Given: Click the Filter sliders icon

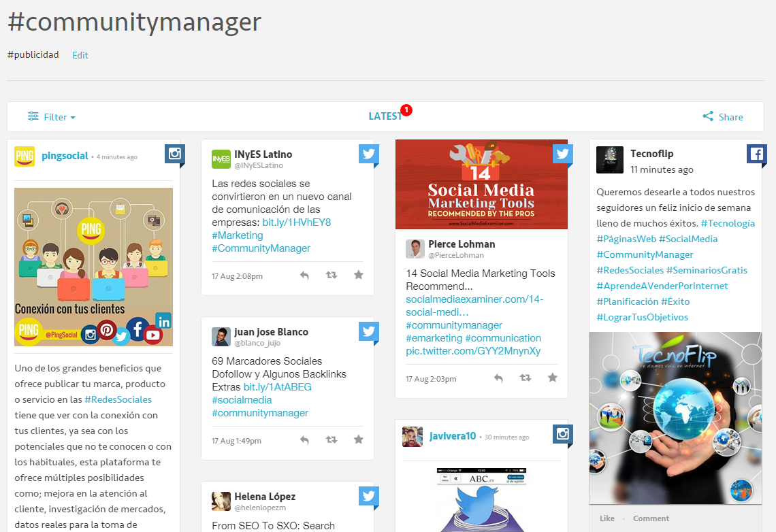Looking at the screenshot, I should [33, 116].
